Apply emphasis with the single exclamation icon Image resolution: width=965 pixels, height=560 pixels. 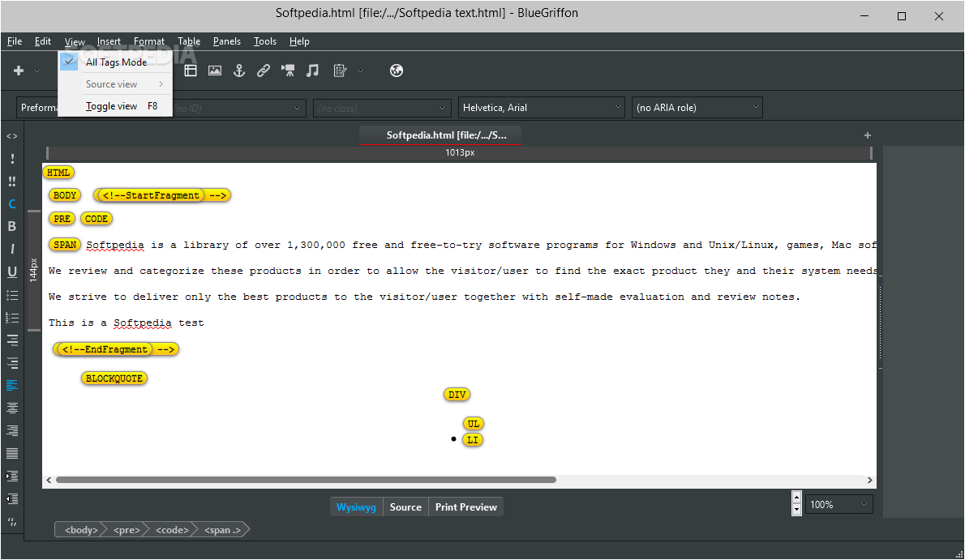11,159
